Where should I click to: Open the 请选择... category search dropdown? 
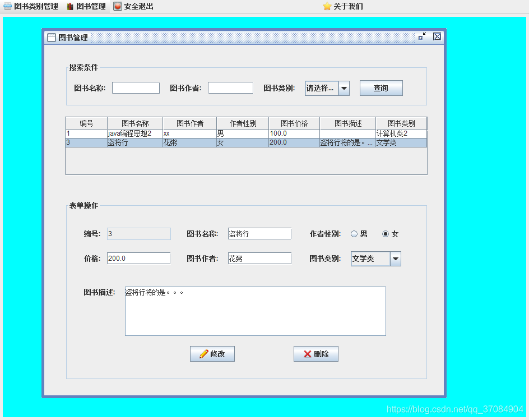click(x=327, y=88)
